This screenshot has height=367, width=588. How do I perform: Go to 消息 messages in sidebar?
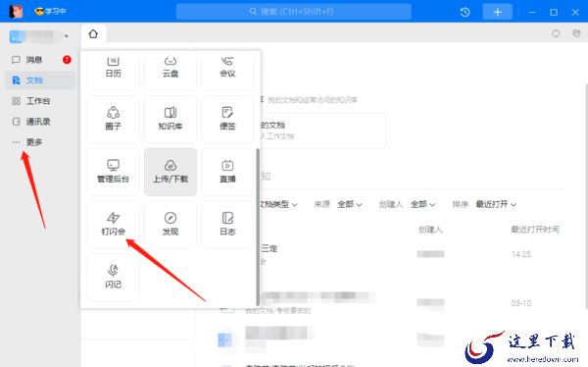pos(40,60)
